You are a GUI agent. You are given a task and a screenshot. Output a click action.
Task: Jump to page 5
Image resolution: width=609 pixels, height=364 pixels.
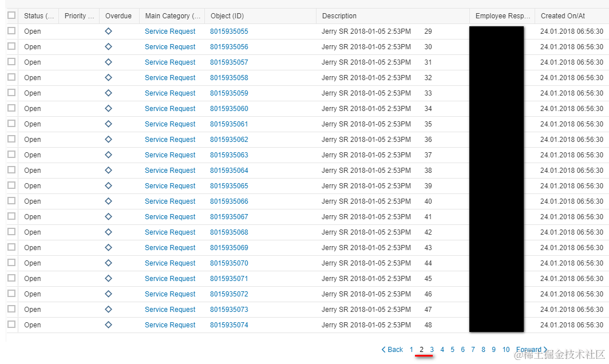[x=453, y=350]
